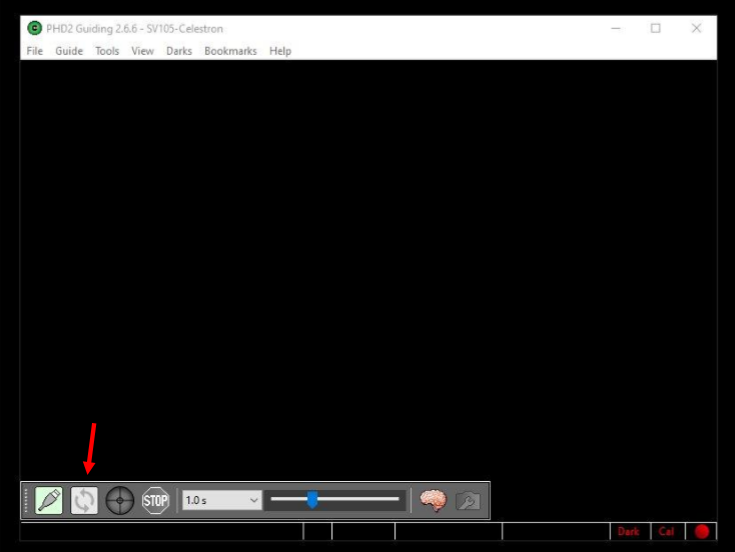Open the View menu
This screenshot has width=735, height=552.
[142, 51]
